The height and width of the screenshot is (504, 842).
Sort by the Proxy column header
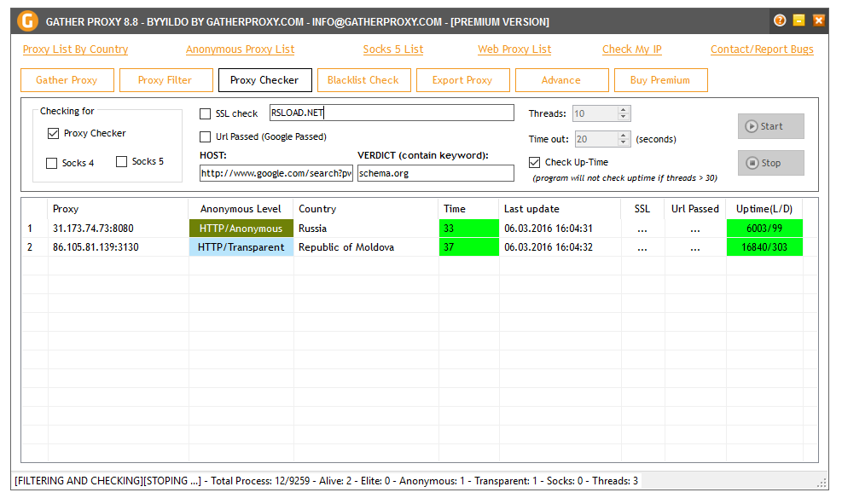pyautogui.click(x=118, y=209)
